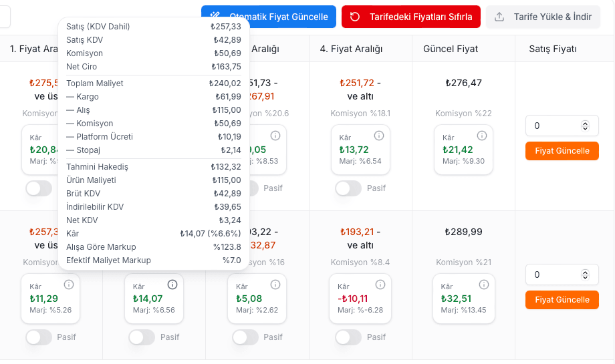The height and width of the screenshot is (364, 615).
Task: Click Otomatik Fiyat Güncelle button
Action: pos(269,17)
